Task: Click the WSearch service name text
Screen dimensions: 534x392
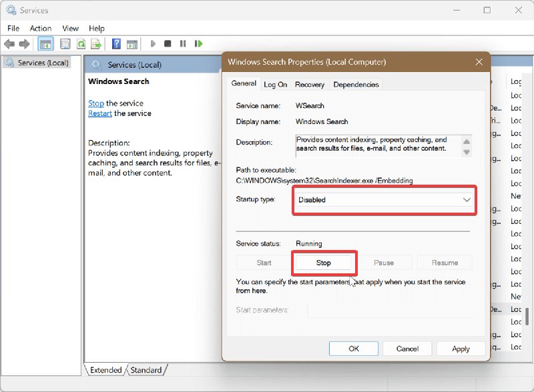Action: (310, 106)
